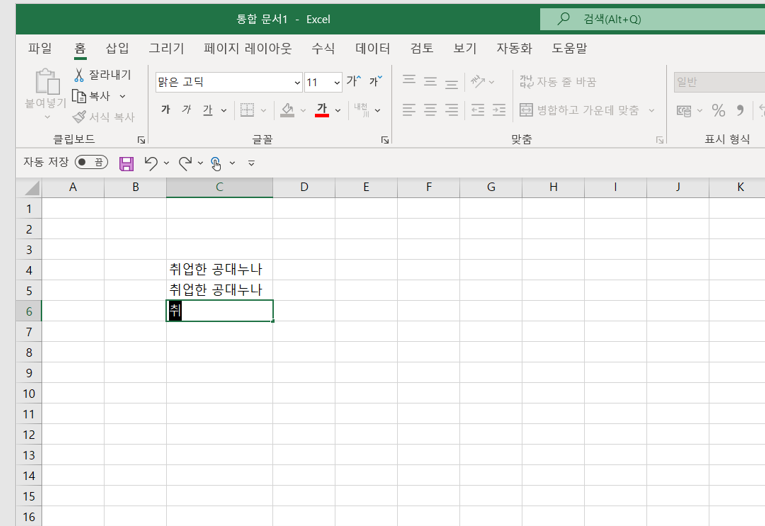Open font size dropdown
Viewport: 765px width, 526px height.
[337, 82]
